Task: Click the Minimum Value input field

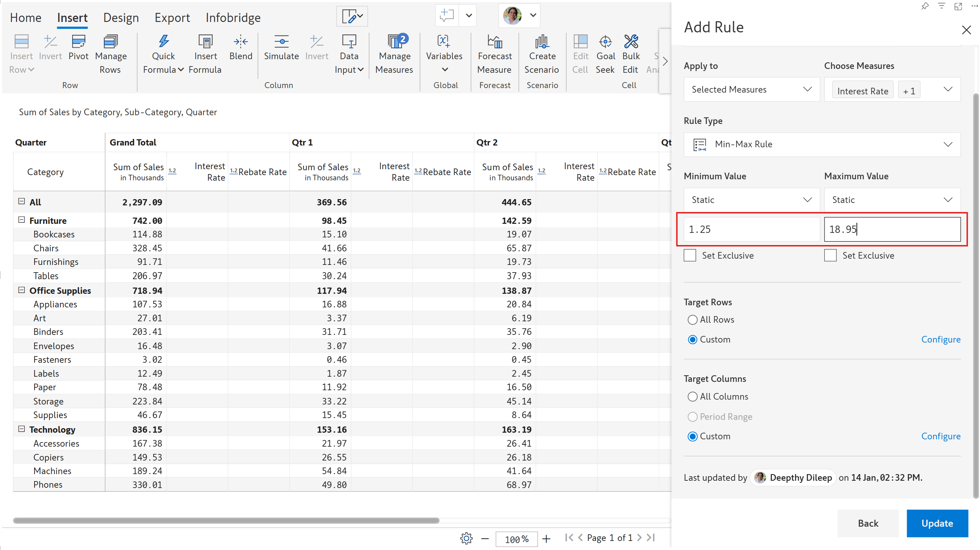Action: click(751, 229)
